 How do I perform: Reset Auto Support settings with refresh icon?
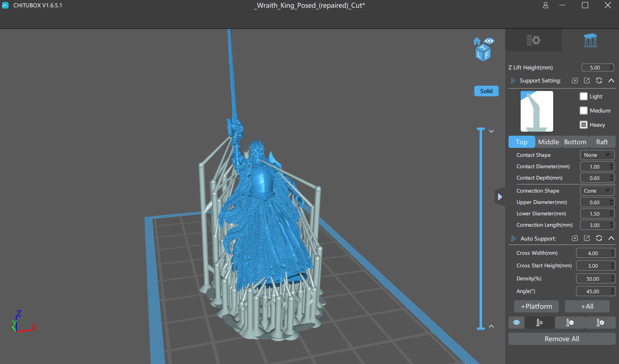(599, 238)
